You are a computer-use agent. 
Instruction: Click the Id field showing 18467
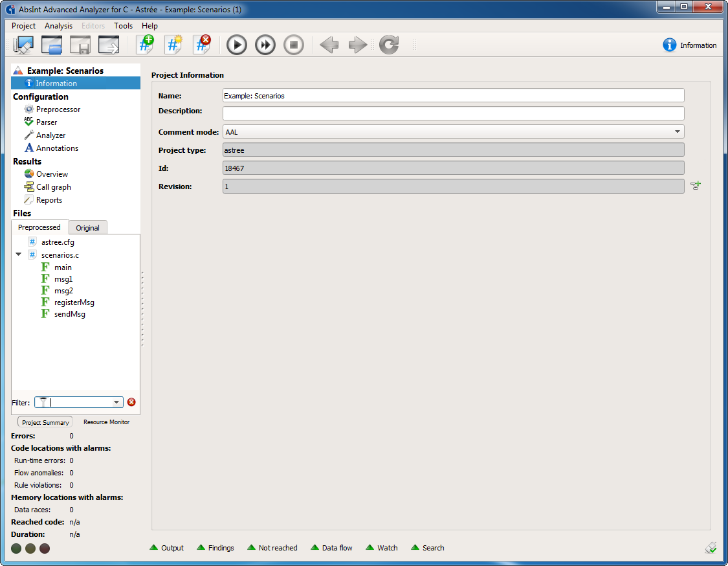coord(453,168)
